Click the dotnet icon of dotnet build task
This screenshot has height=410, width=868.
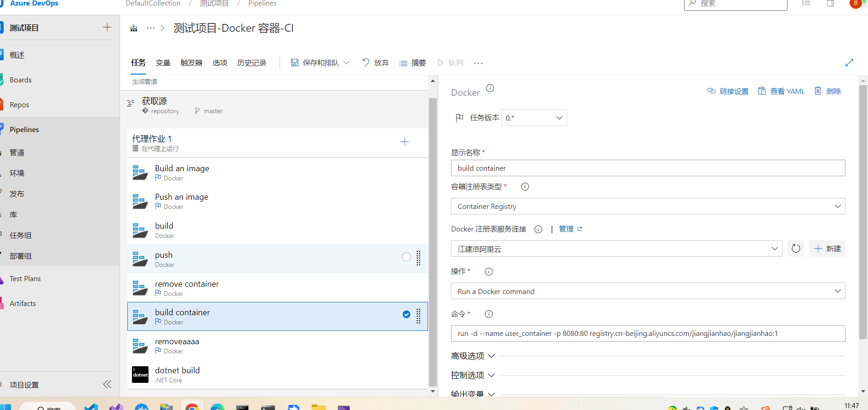pyautogui.click(x=140, y=375)
